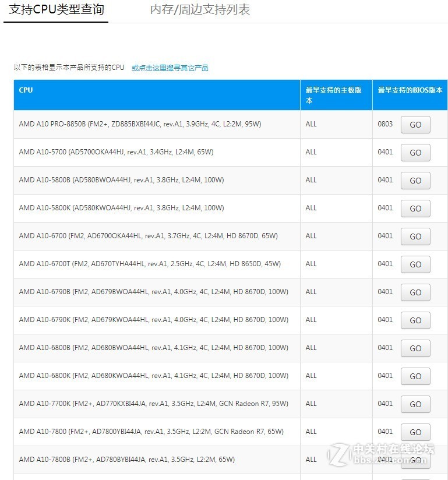
Task: Select the AMD A10-6700T CPU description
Action: [150, 263]
